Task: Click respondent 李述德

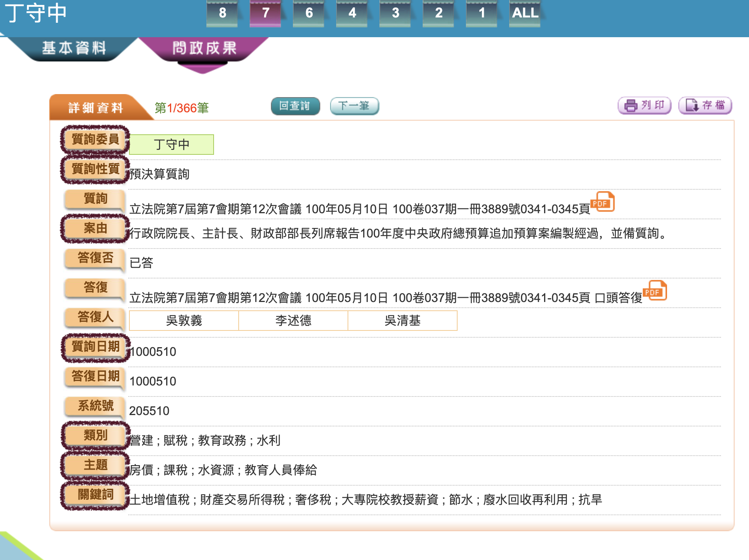Action: [x=293, y=321]
